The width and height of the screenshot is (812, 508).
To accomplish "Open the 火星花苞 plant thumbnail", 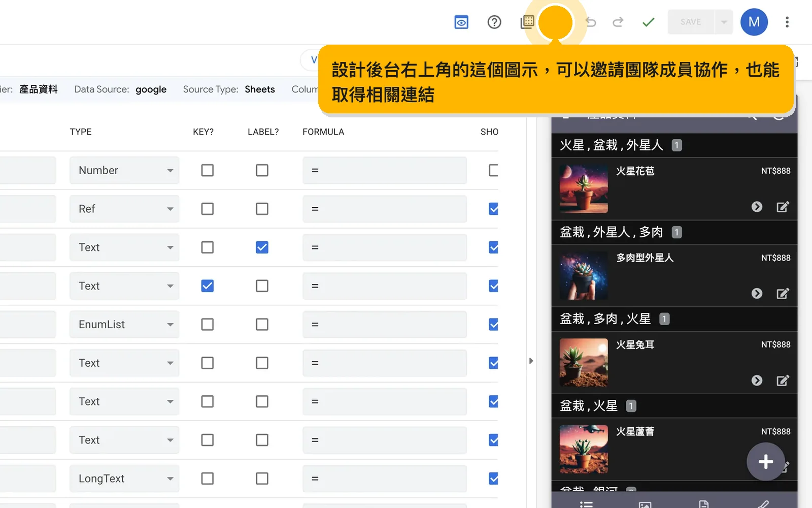I will pyautogui.click(x=584, y=189).
